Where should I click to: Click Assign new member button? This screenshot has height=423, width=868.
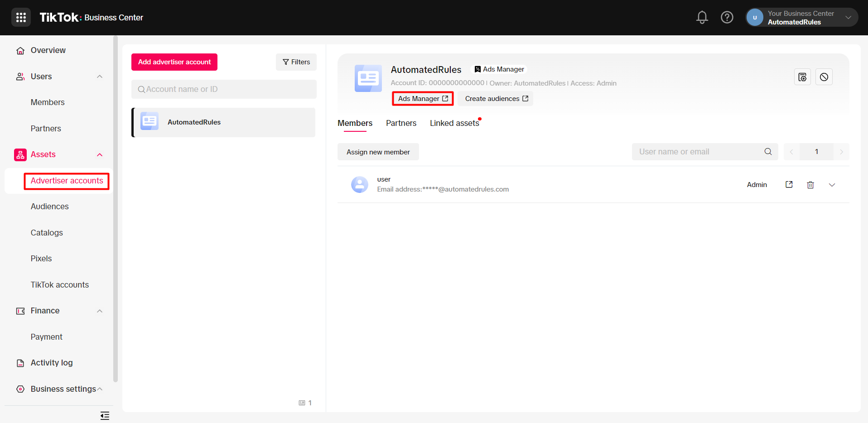click(378, 152)
